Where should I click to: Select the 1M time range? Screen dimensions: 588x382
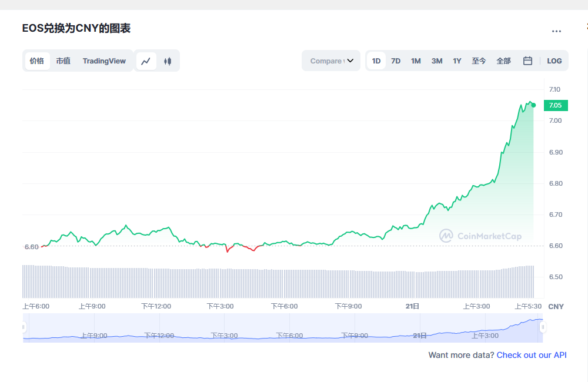point(416,61)
